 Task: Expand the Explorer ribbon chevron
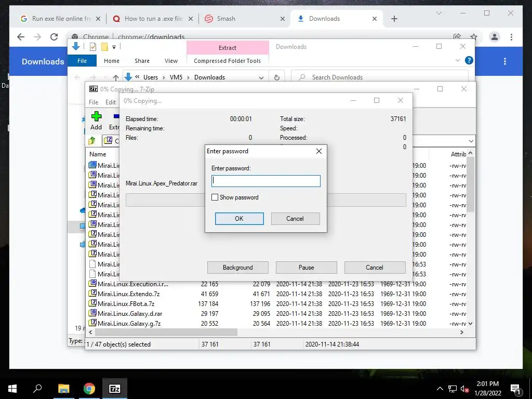click(457, 60)
